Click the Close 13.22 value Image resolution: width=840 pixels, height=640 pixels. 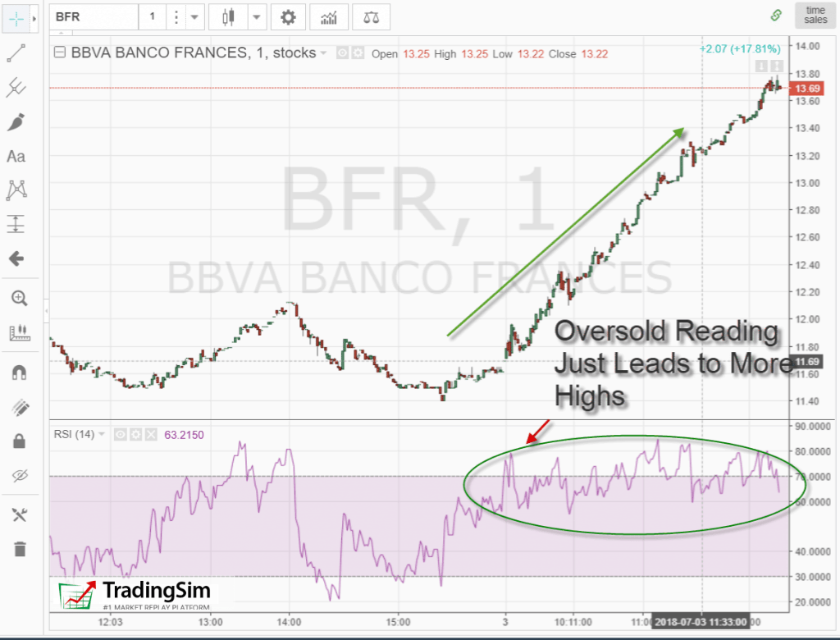594,54
